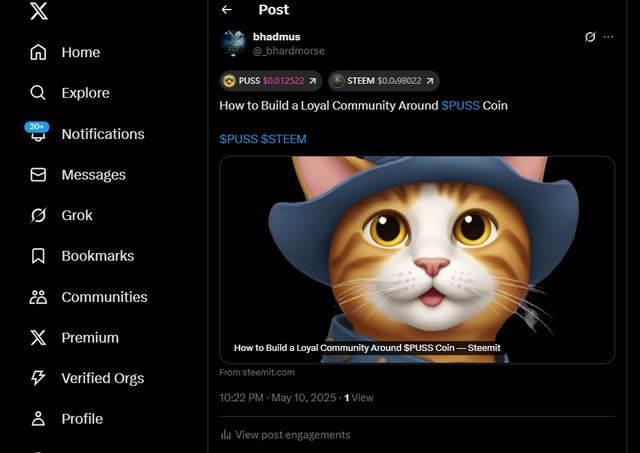640x453 pixels.
Task: Click the arrow on the STEEM price chip
Action: 430,81
